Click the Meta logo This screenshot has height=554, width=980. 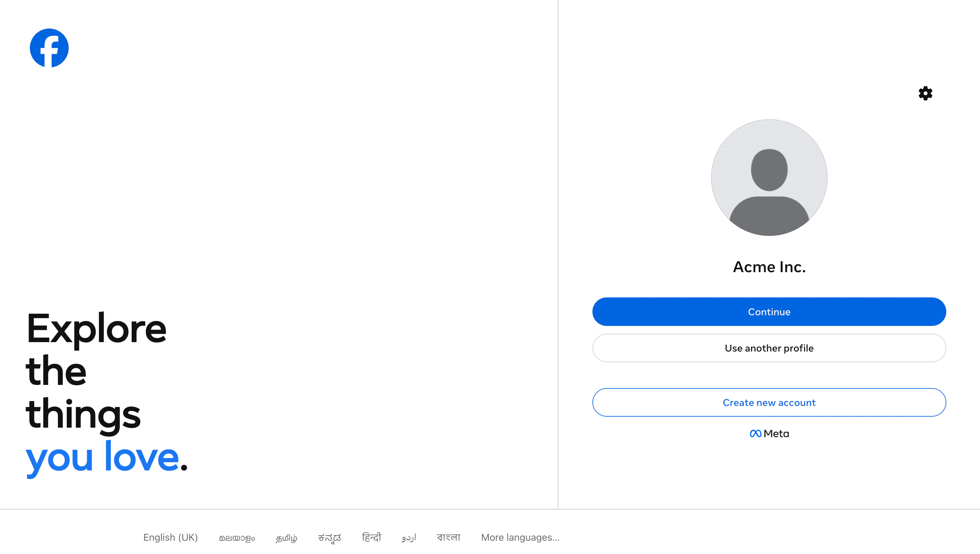(769, 433)
